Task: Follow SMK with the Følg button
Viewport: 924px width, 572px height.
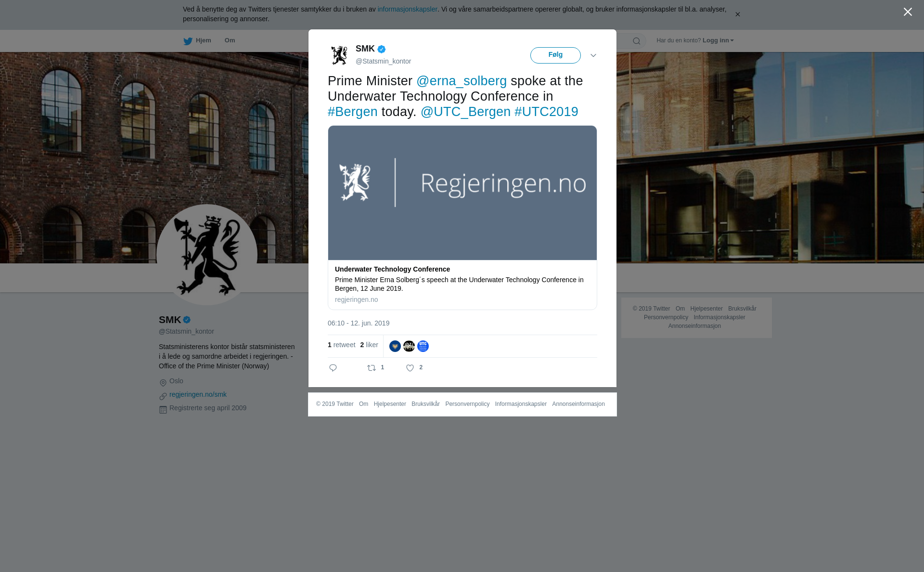Action: (555, 55)
